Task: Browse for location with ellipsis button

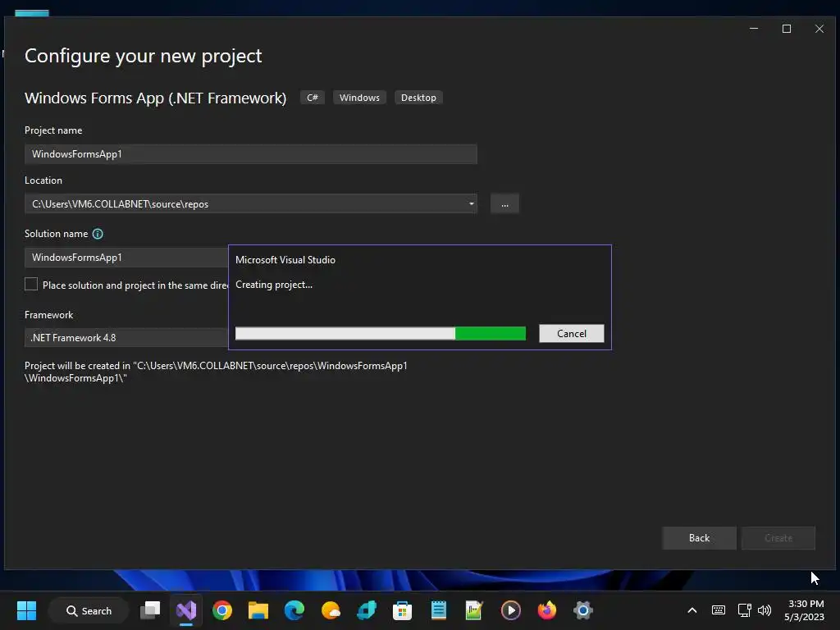Action: [x=504, y=204]
